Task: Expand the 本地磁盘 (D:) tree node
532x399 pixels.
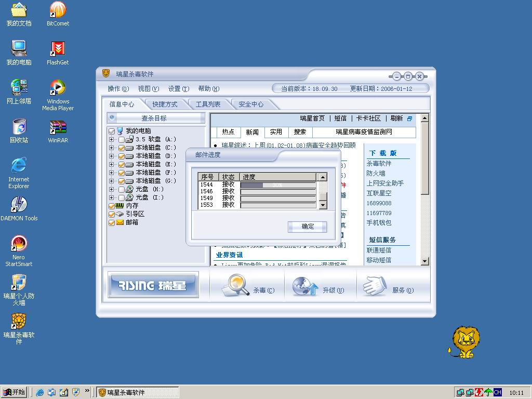Action: tap(111, 156)
